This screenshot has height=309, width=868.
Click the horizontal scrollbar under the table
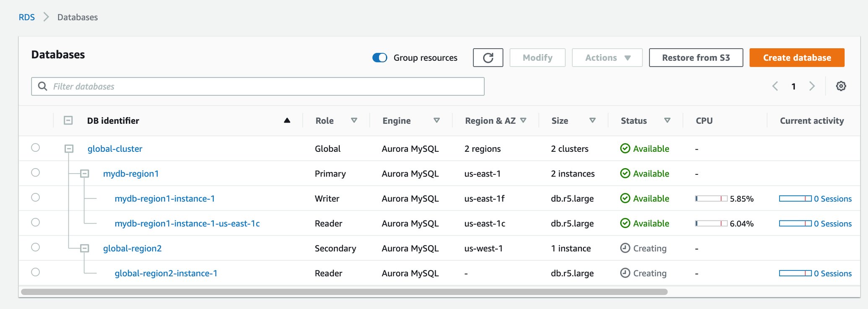344,292
